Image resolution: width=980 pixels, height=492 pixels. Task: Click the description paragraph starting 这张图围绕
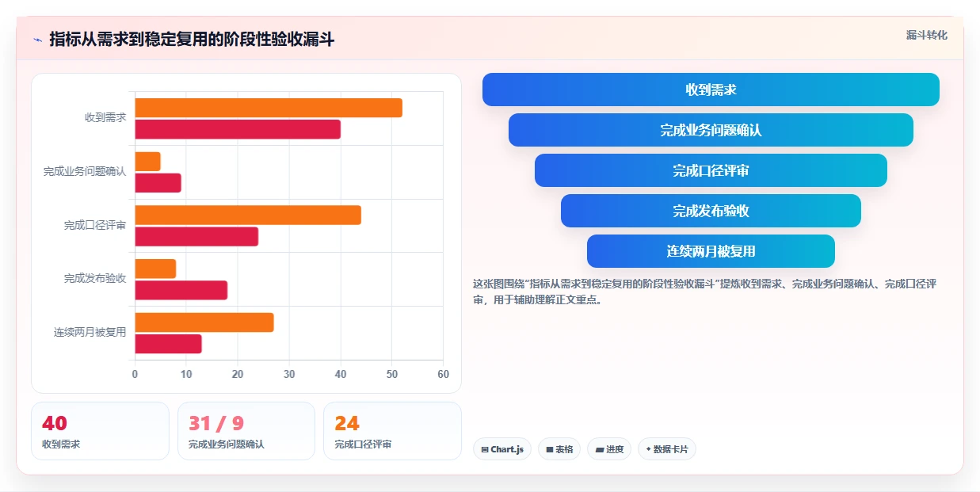(x=705, y=292)
